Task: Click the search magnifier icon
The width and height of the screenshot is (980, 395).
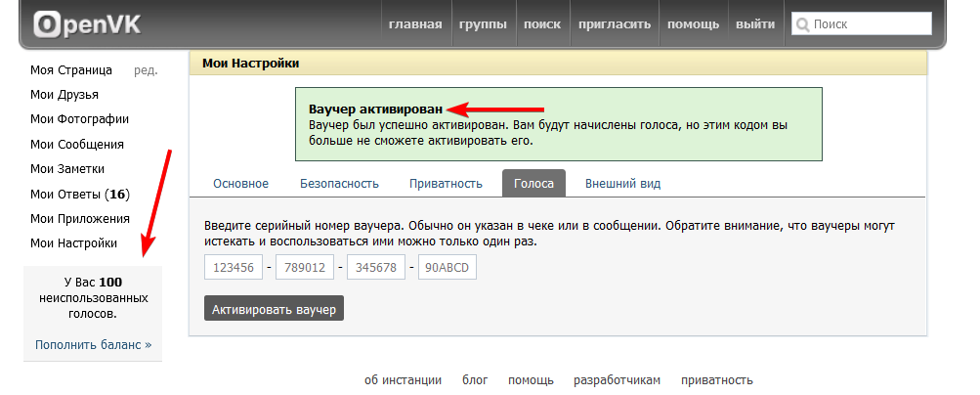Action: (x=803, y=24)
